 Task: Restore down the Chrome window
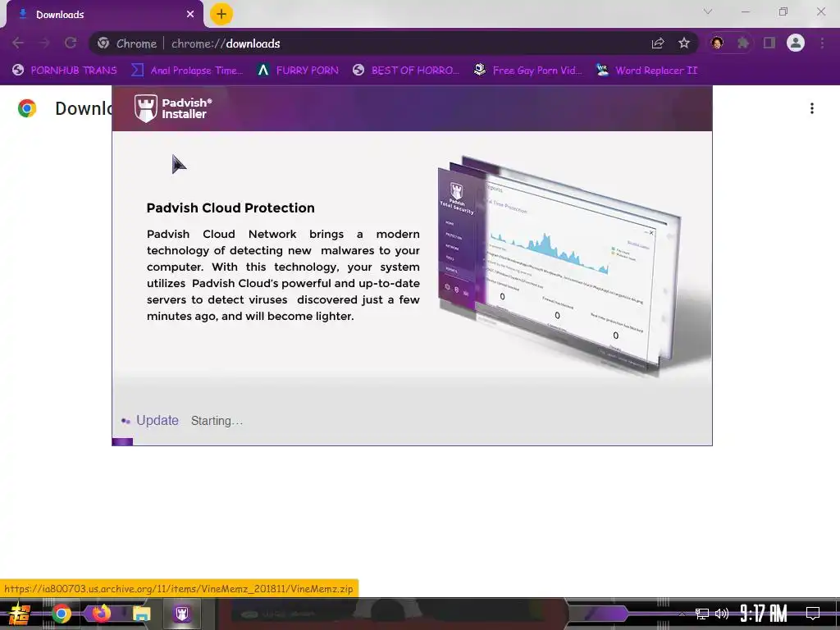pos(783,11)
